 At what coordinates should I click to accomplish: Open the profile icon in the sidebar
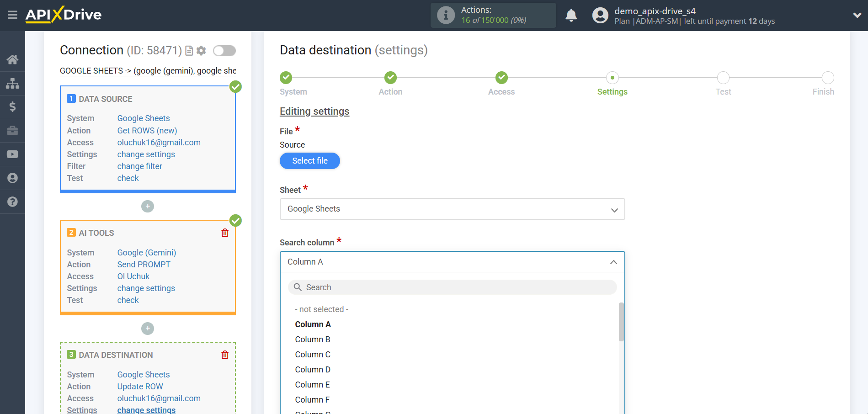(12, 178)
